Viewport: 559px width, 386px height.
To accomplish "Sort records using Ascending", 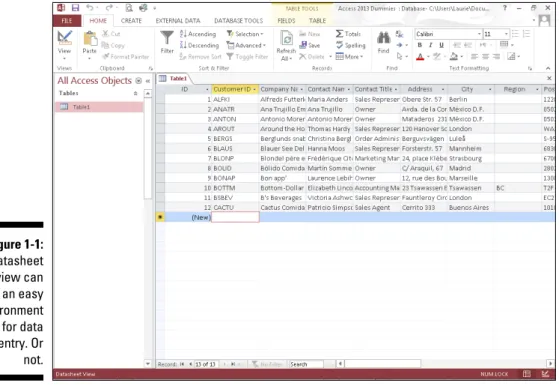I will coord(198,34).
